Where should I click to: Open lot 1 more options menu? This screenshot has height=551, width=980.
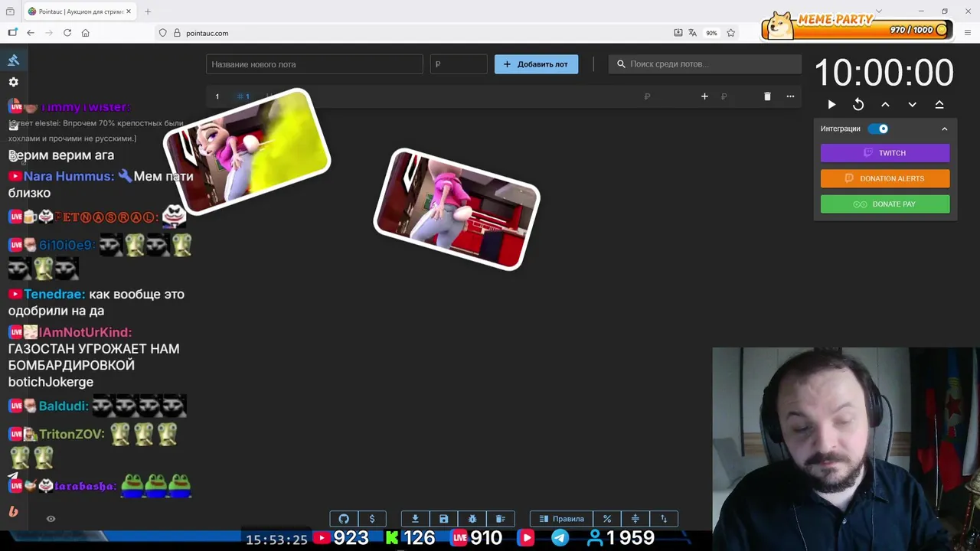pos(790,96)
